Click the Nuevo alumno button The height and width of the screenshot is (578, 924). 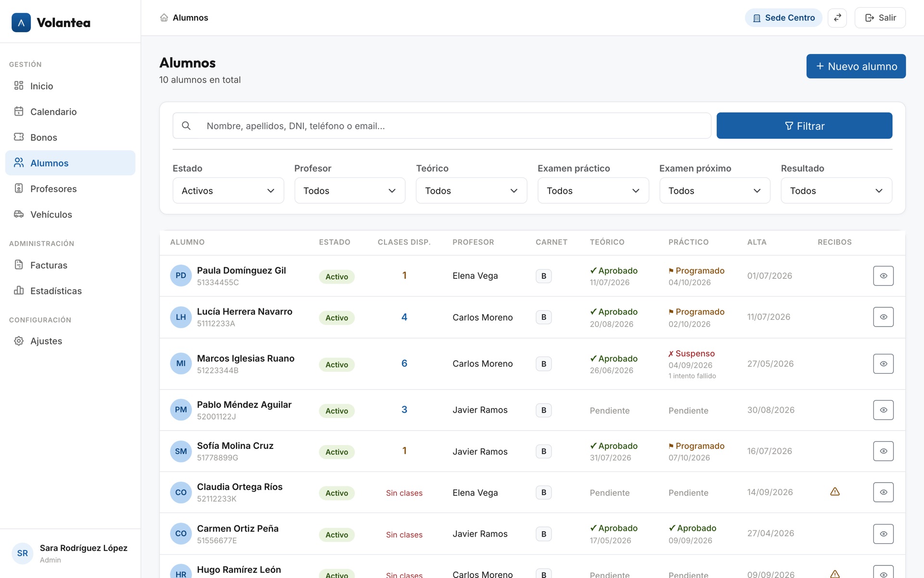tap(856, 66)
